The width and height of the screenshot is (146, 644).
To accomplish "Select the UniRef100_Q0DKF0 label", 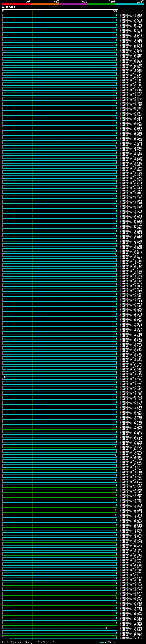I will tap(131, 113).
